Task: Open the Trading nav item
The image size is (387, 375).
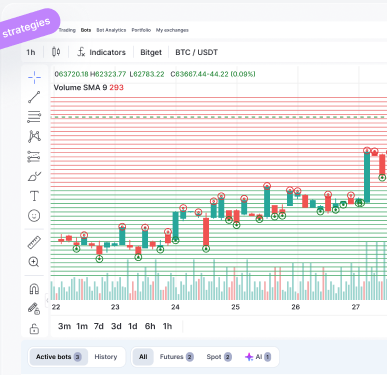Action: coord(67,30)
